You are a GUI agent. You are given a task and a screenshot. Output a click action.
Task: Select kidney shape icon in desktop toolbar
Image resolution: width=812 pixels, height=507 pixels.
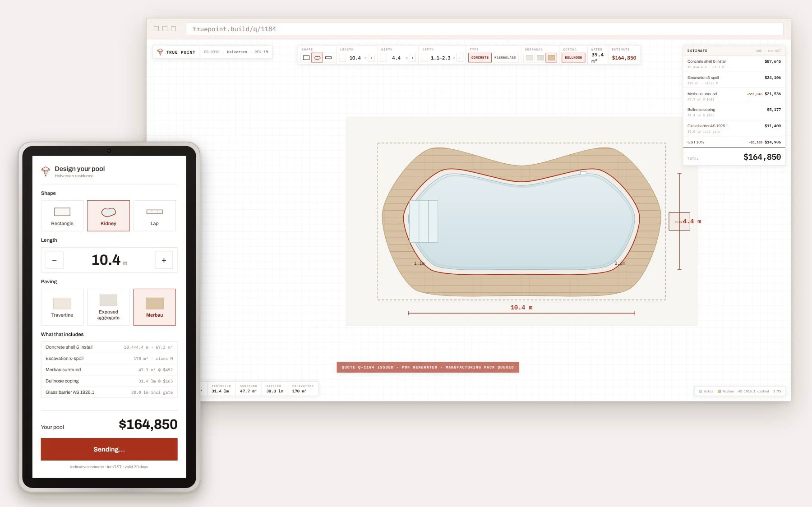(x=317, y=58)
